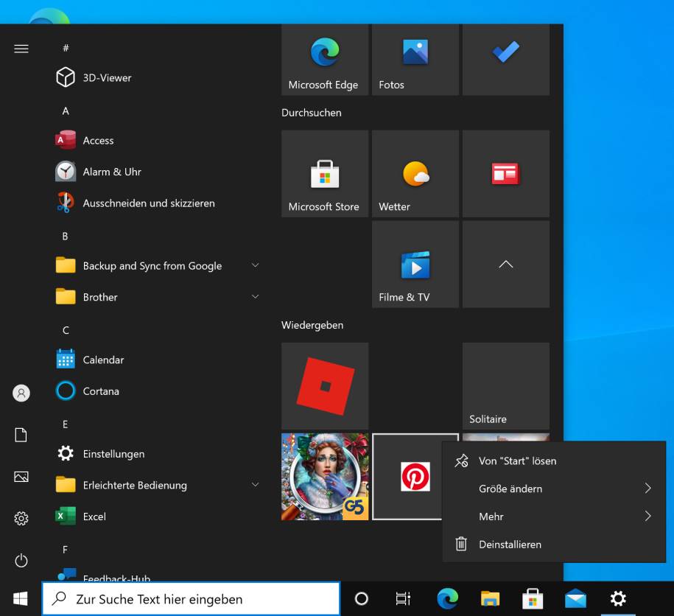Open Settings from the taskbar
Screen dimensions: 674x616
click(x=618, y=599)
